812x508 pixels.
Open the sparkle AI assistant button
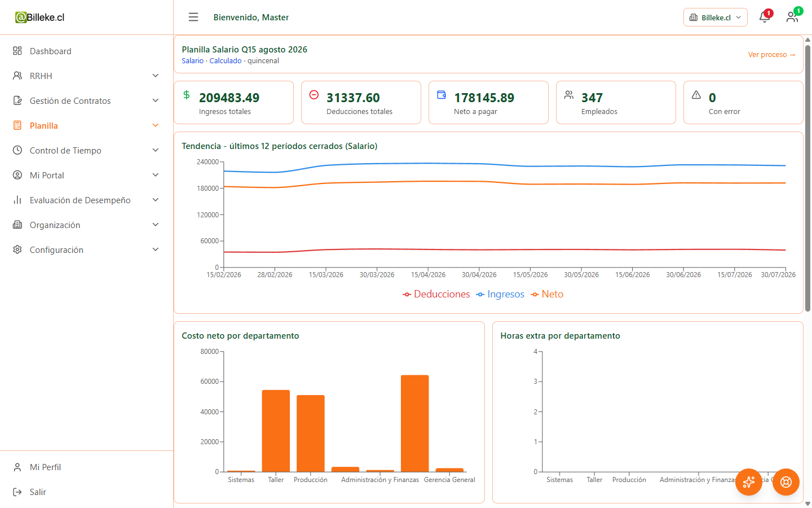point(749,482)
